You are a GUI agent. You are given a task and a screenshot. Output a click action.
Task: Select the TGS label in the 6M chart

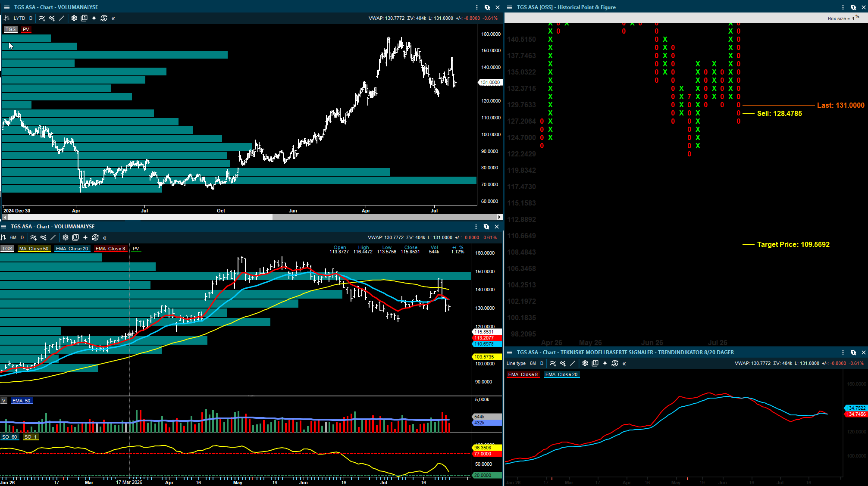[7, 249]
